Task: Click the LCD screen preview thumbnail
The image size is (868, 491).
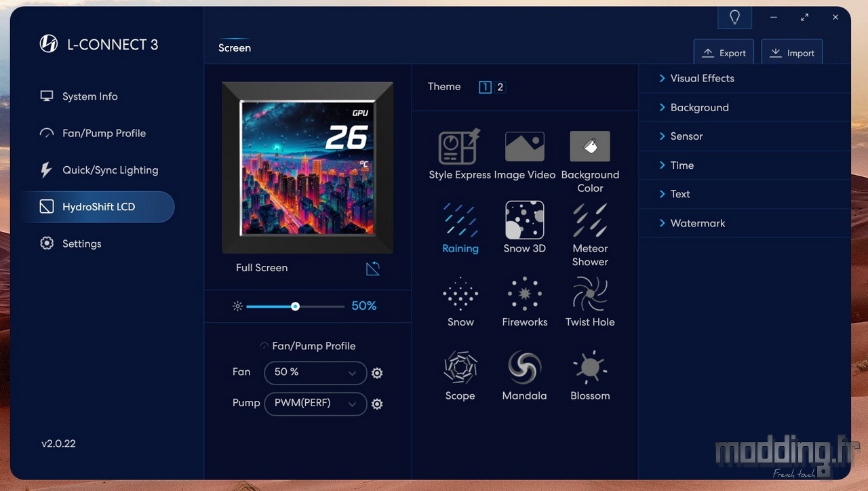Action: pos(307,168)
